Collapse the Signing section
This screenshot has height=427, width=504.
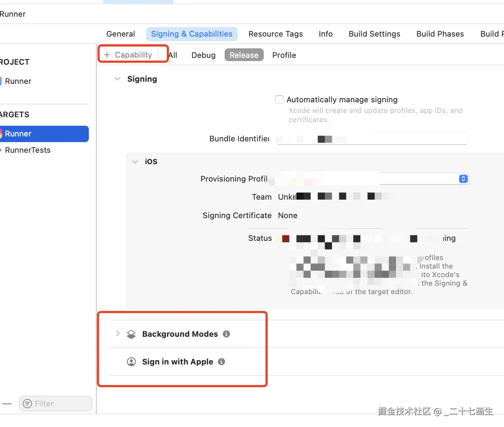[117, 79]
